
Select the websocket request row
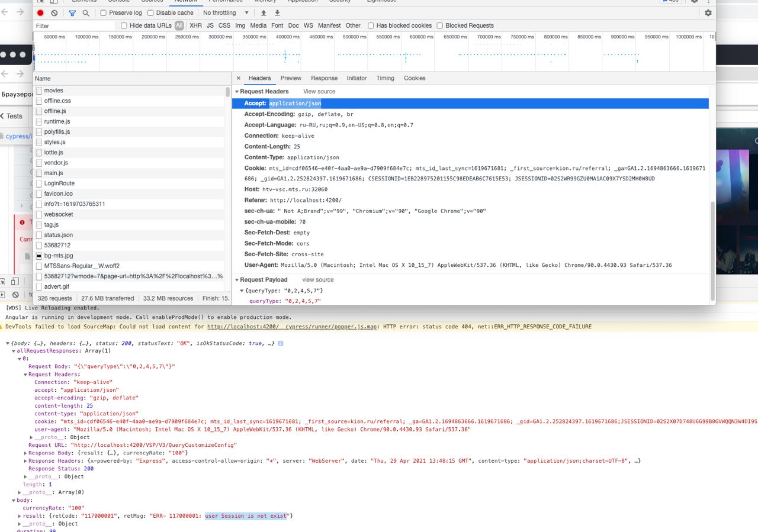(x=129, y=214)
